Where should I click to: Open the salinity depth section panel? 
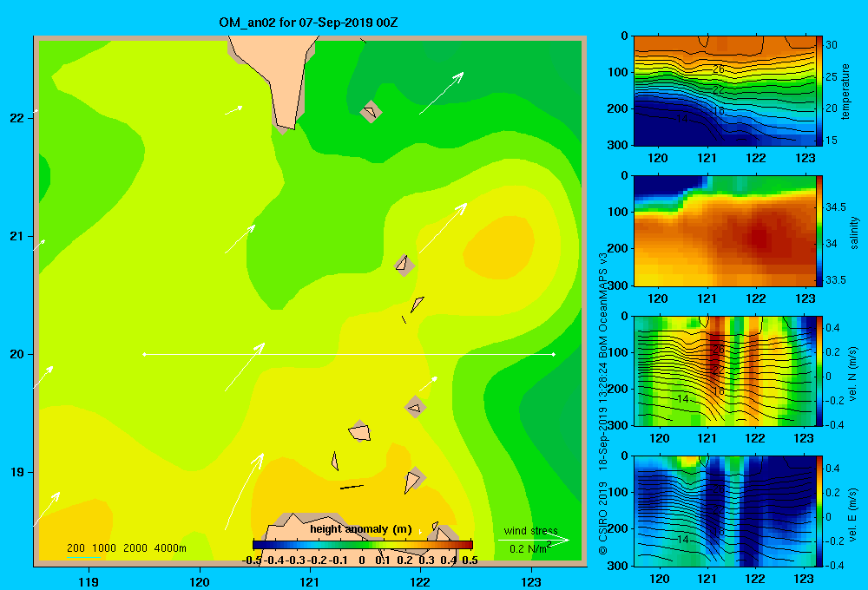[x=724, y=231]
